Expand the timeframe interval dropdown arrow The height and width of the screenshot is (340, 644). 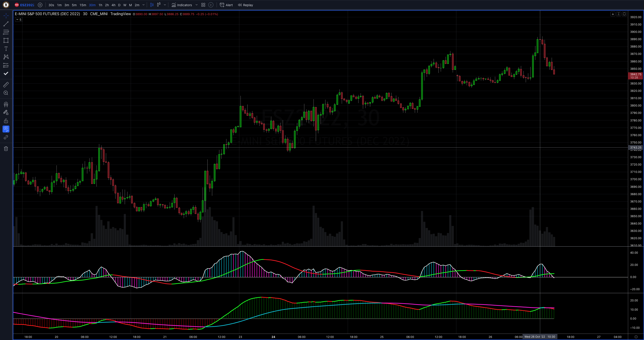[x=144, y=5]
